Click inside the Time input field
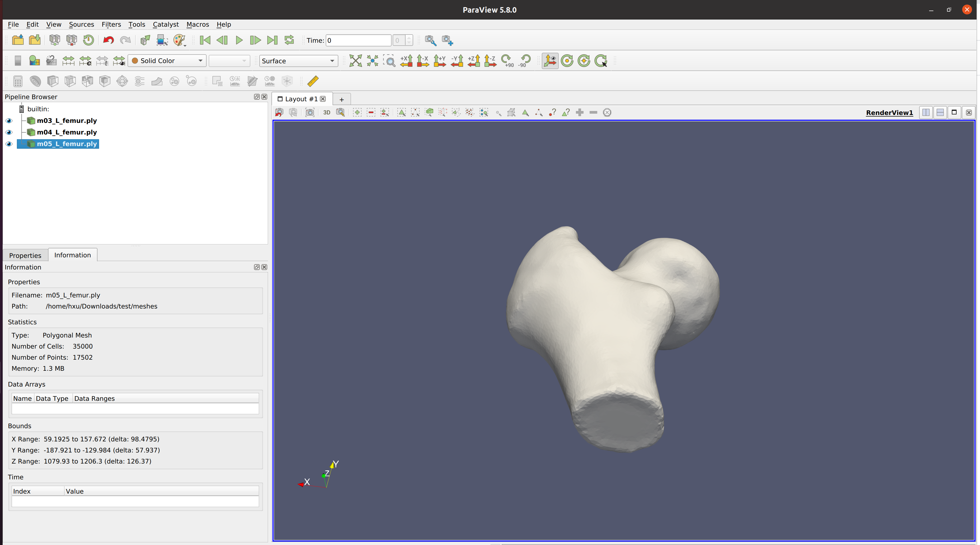Image resolution: width=980 pixels, height=545 pixels. (358, 40)
